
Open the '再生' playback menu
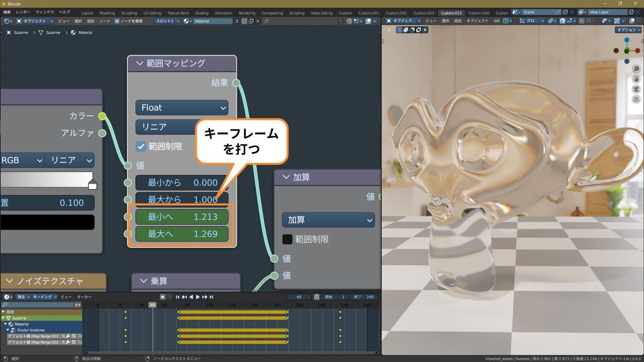23,297
